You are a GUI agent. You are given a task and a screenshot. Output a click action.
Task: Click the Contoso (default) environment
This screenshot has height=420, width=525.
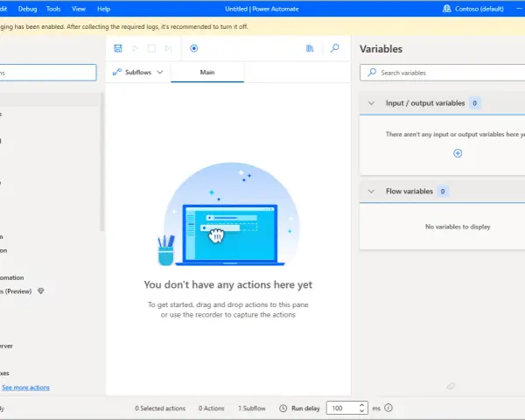coord(473,9)
